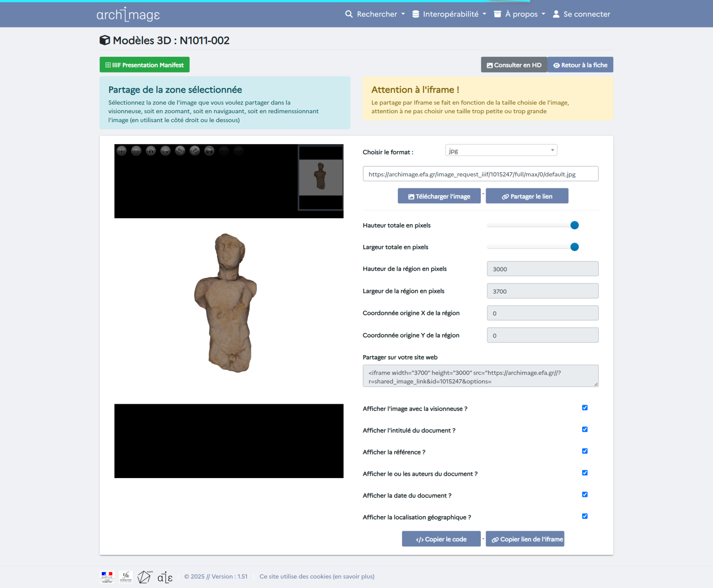Click the 'Télécharger l'image' button
The height and width of the screenshot is (588, 713).
tap(439, 196)
